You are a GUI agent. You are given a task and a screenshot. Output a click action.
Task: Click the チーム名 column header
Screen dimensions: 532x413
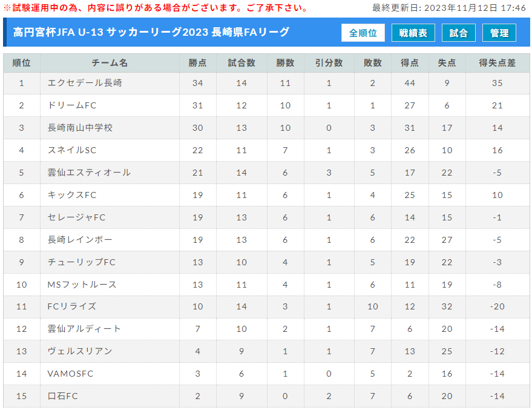110,63
